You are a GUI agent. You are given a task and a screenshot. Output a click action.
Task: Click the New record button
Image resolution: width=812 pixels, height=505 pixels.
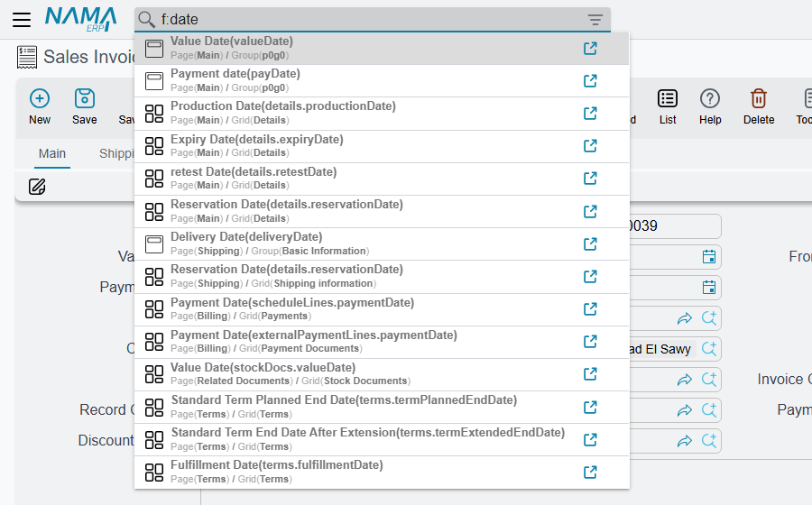click(40, 106)
